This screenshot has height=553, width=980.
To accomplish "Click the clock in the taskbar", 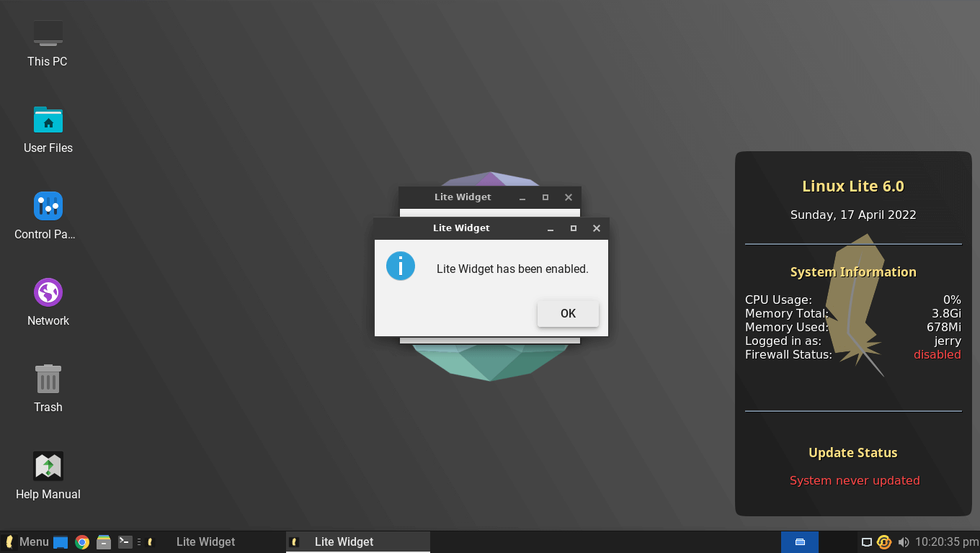I will (x=946, y=542).
